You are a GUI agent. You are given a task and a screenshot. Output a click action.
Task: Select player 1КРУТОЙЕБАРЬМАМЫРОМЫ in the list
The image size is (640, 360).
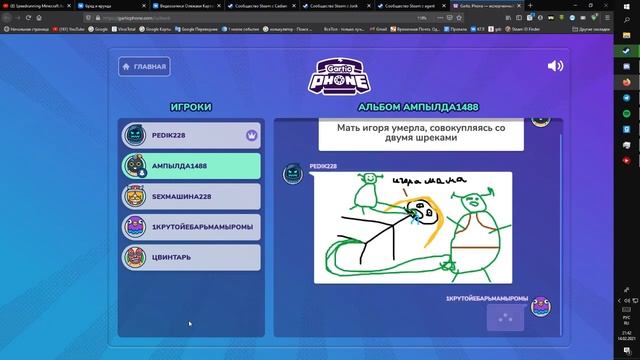(191, 227)
